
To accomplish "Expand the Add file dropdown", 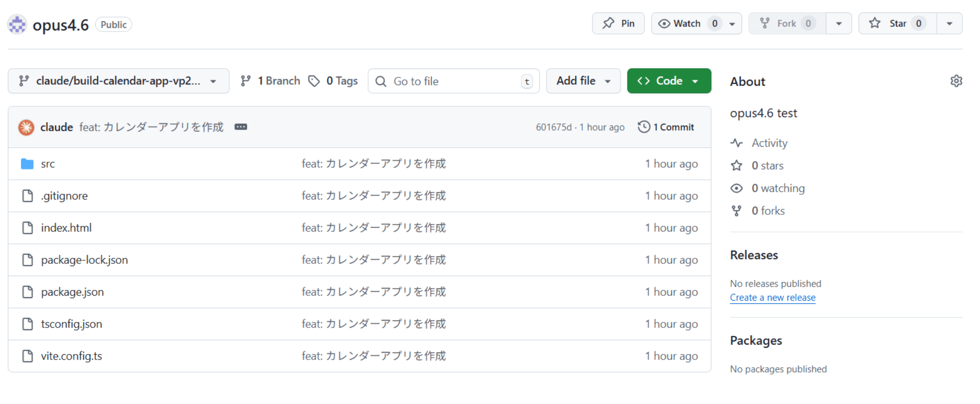I will pos(583,81).
